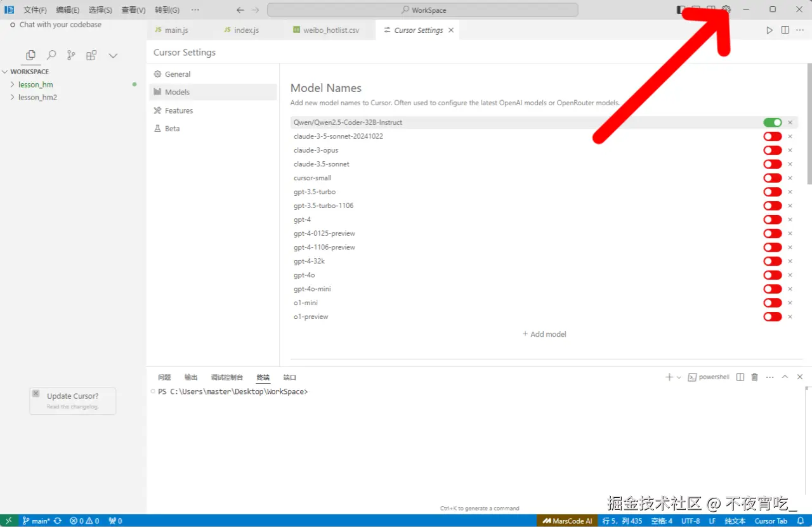The height and width of the screenshot is (527, 812).
Task: Open the Extensions view icon
Action: click(91, 55)
